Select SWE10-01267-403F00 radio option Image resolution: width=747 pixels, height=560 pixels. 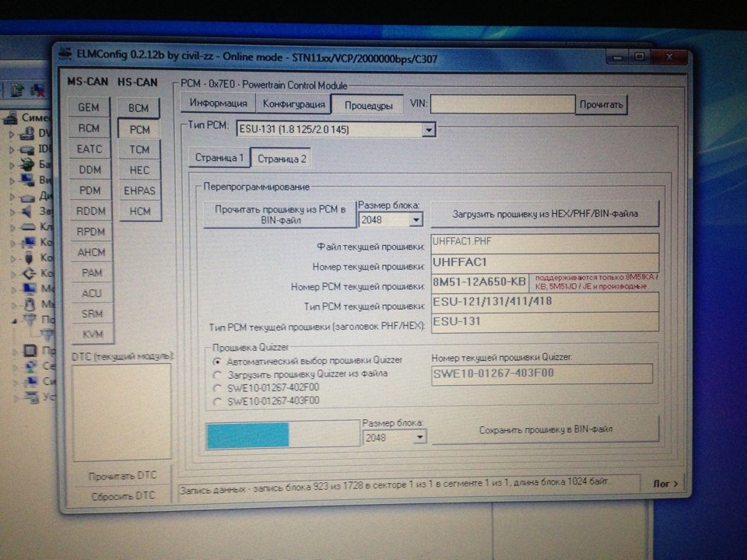tap(218, 401)
